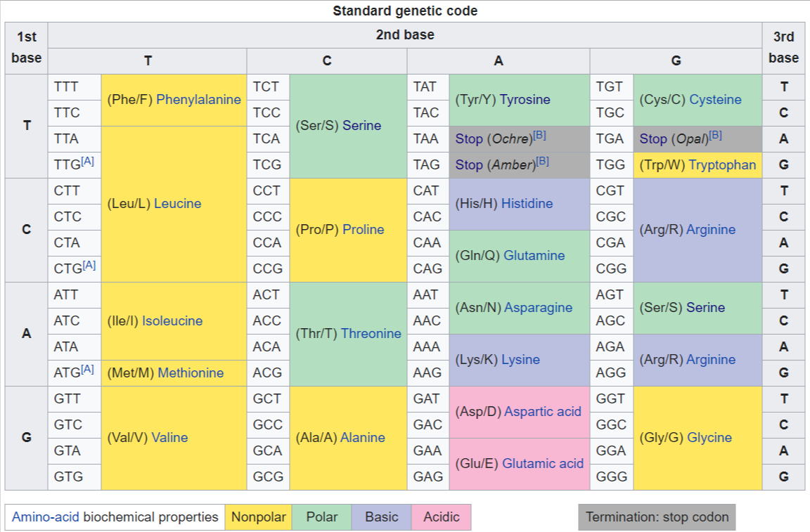Click the yellow Nonpolar legend swatch
The image size is (810, 532).
(x=259, y=517)
